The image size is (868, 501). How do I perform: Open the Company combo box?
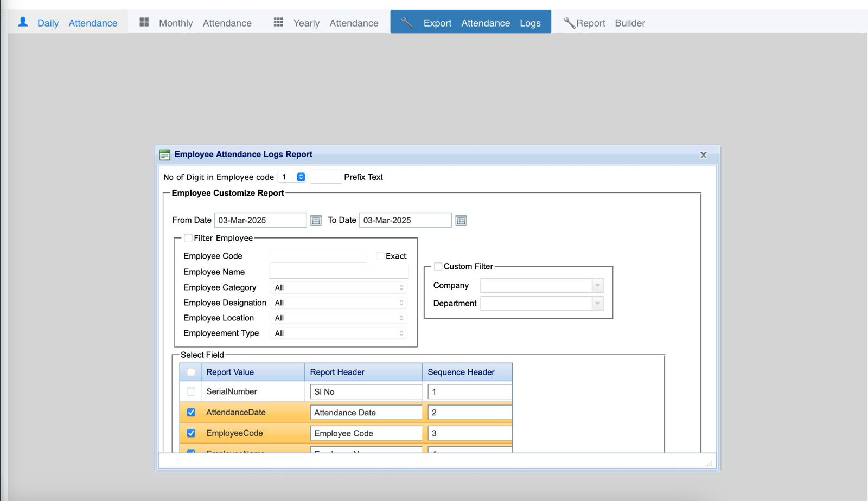click(597, 286)
